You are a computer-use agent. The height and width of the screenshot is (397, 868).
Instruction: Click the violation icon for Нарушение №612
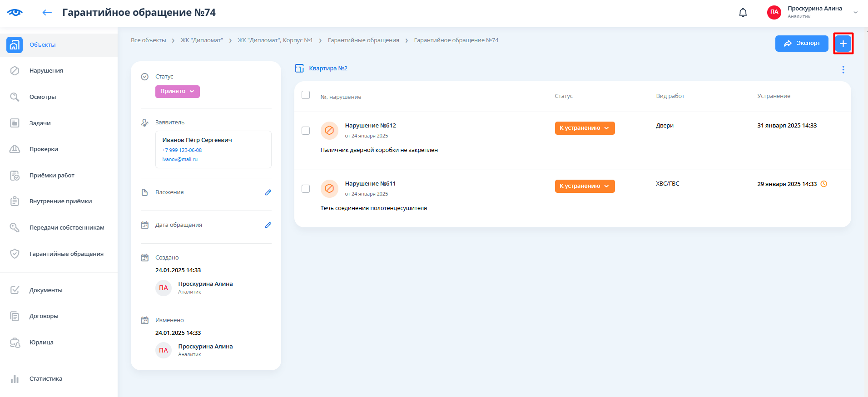point(329,131)
